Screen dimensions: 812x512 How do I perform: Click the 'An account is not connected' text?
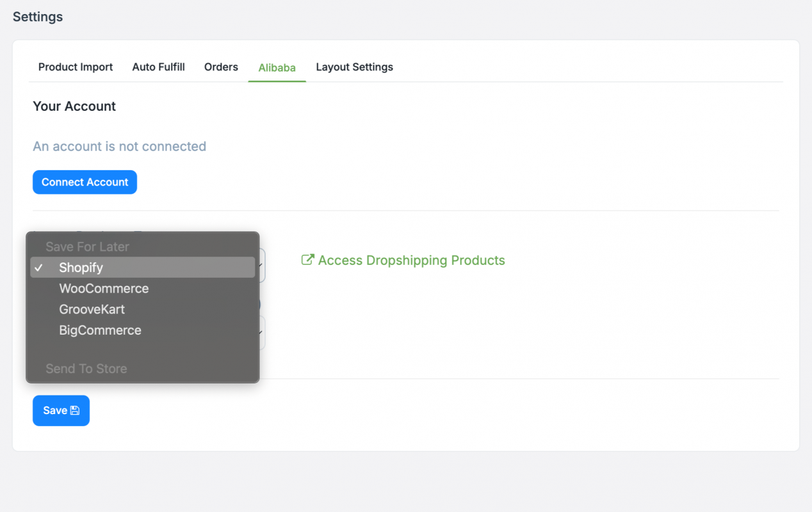point(120,147)
